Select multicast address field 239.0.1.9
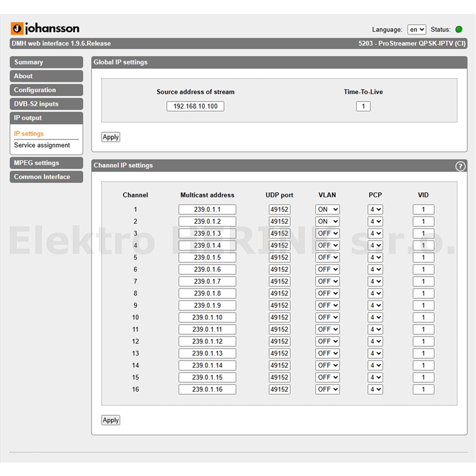 207,305
